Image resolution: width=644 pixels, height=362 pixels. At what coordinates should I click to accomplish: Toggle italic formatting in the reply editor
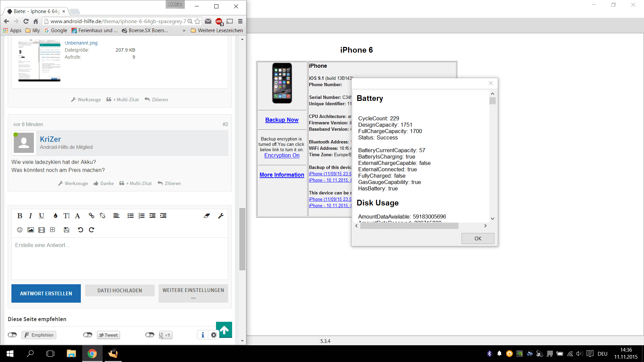(31, 216)
